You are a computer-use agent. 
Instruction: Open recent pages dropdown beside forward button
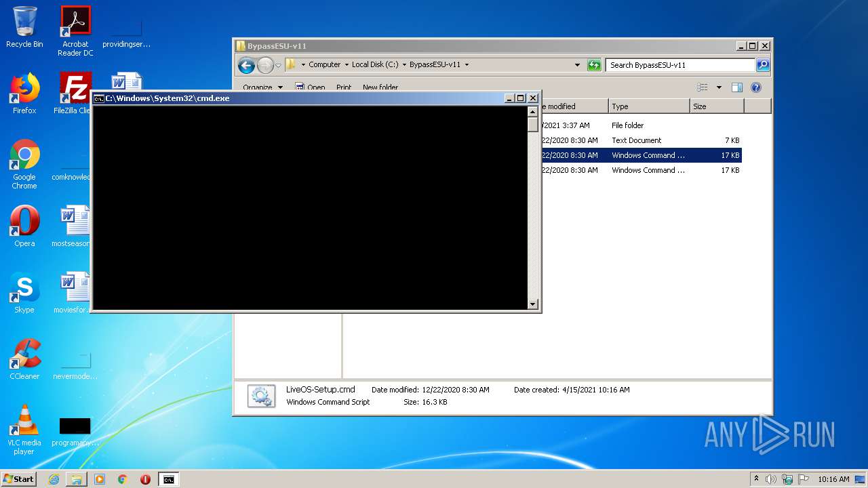(x=278, y=66)
